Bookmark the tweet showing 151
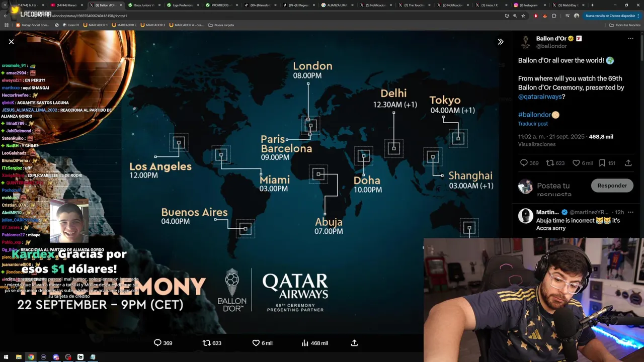This screenshot has width=644, height=362. pyautogui.click(x=602, y=163)
